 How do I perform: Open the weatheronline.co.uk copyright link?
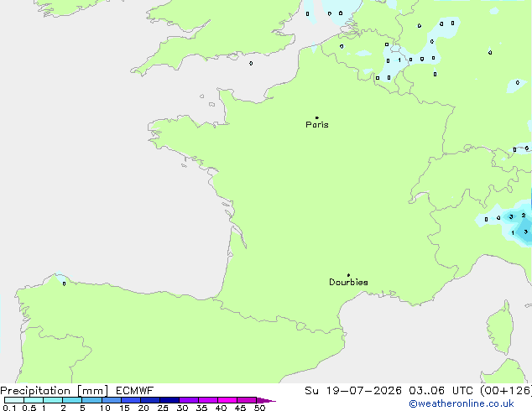(461, 403)
